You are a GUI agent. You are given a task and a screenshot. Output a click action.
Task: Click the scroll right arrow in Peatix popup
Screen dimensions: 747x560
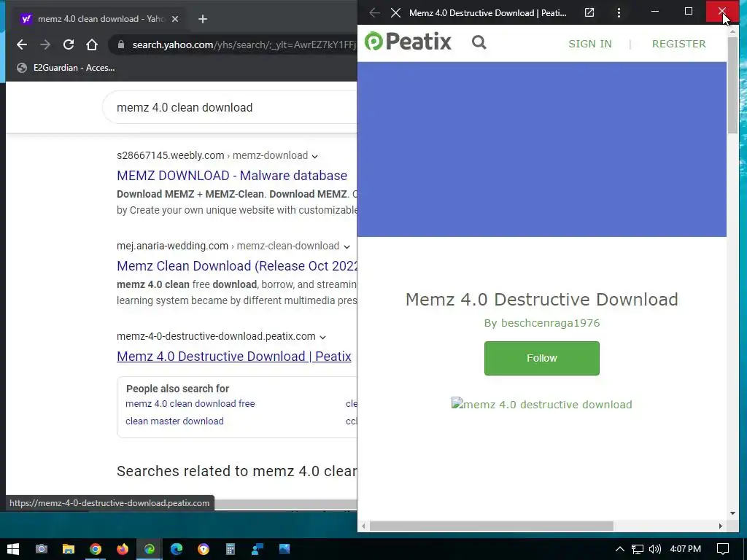coord(720,526)
